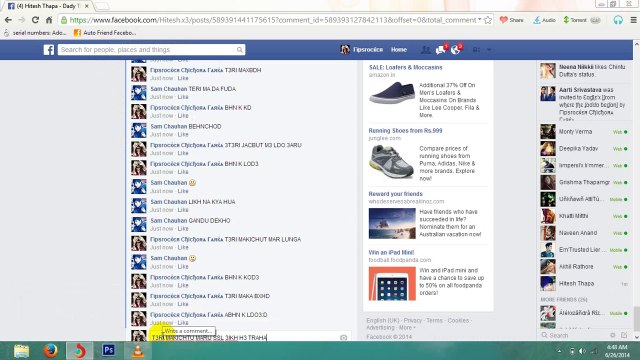Open Facebook messages icon
This screenshot has width=640, height=360.
click(x=440, y=50)
